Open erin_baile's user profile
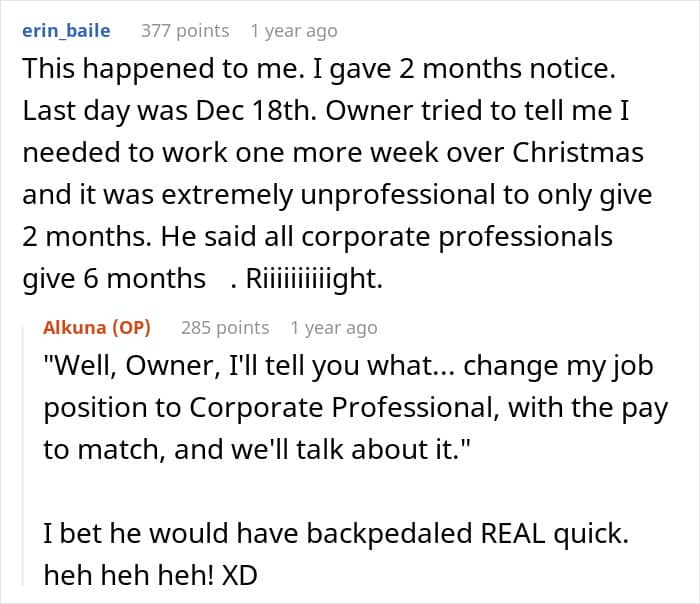Image resolution: width=700 pixels, height=604 pixels. [x=66, y=31]
